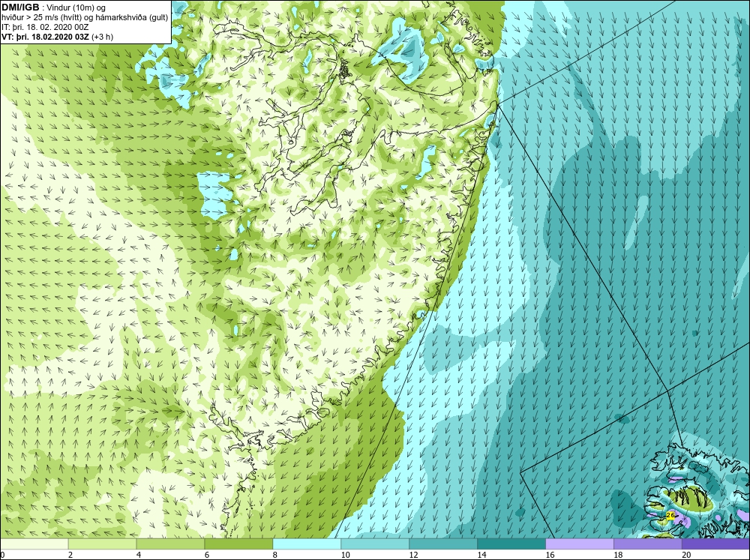
Task: Click the 14–16 m/s dark teal legend swatch
Action: click(x=511, y=544)
